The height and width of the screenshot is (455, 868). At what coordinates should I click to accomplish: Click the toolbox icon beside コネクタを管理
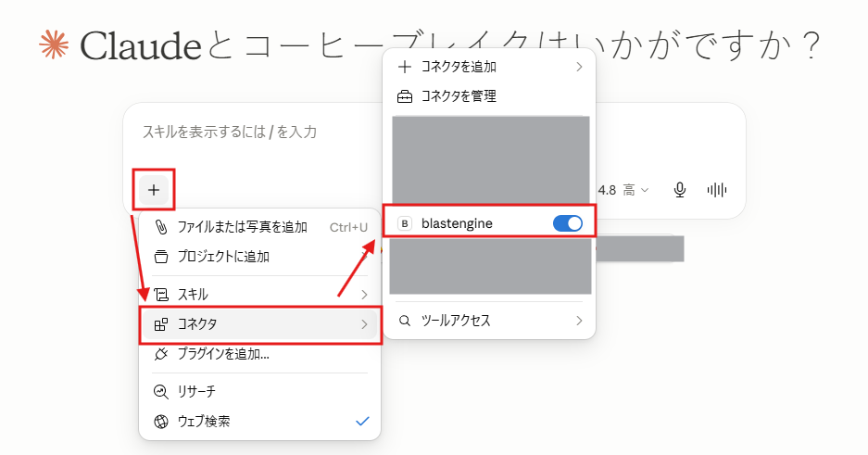click(x=405, y=97)
